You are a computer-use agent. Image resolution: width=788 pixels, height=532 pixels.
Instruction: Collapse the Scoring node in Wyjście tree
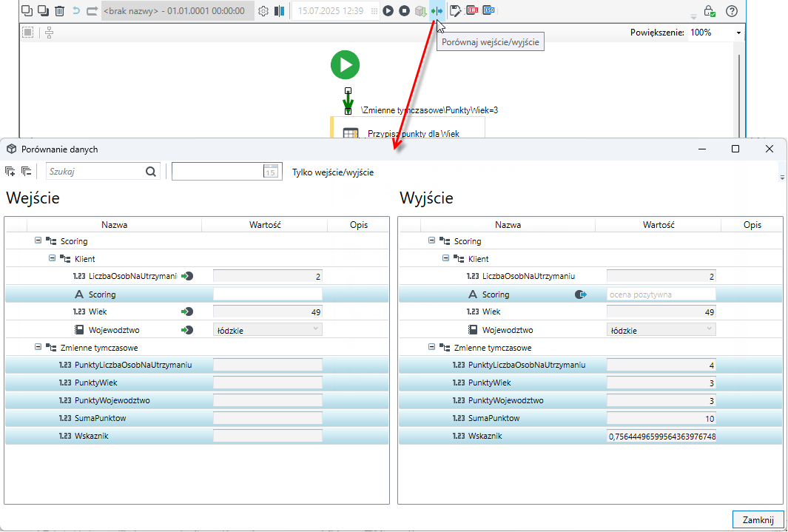point(431,240)
